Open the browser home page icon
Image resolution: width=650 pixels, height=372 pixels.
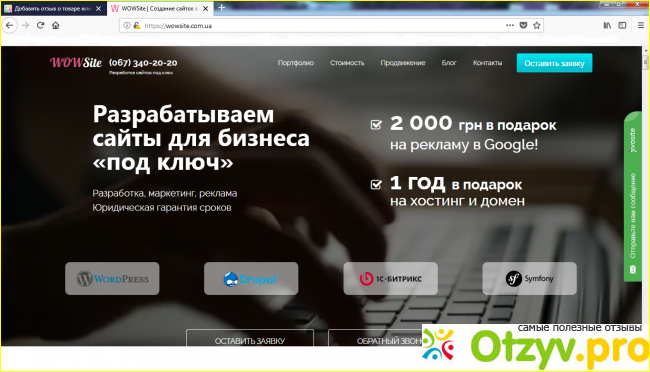56,25
